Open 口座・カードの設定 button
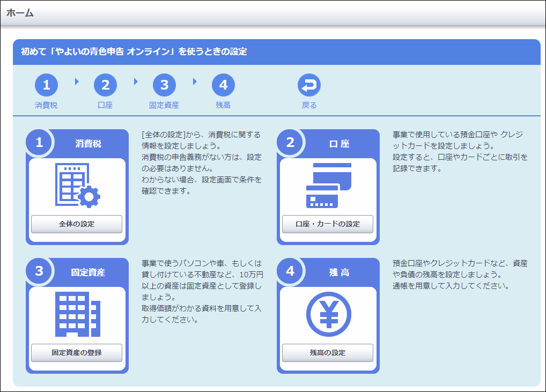 (328, 224)
